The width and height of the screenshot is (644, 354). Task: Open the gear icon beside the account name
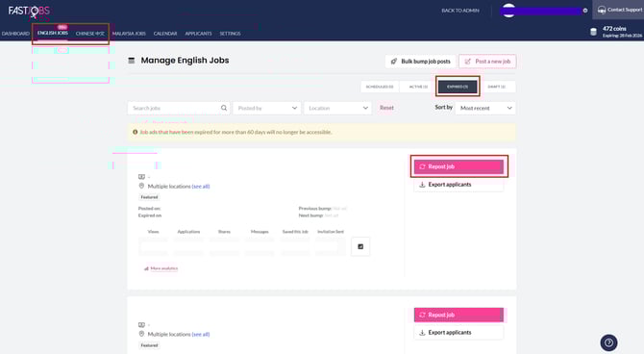click(584, 11)
